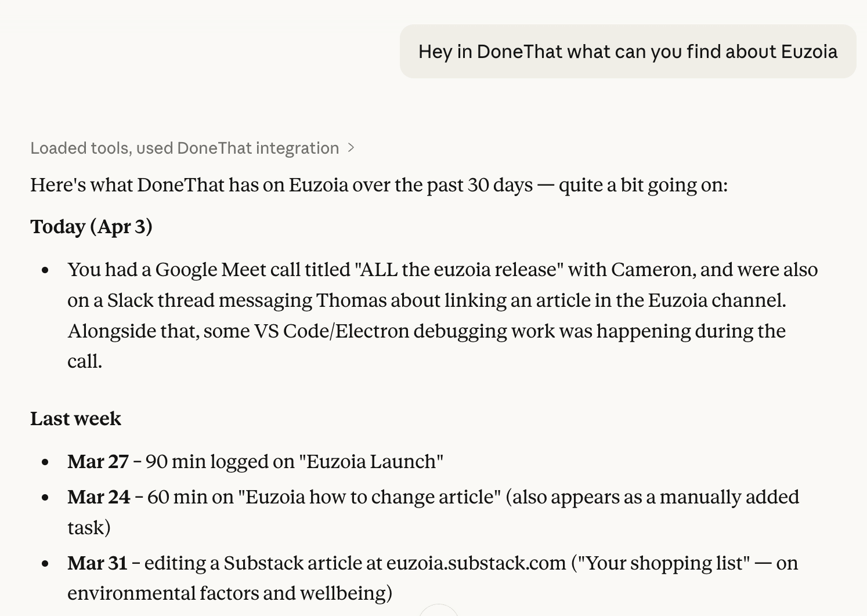The width and height of the screenshot is (867, 616).
Task: Open the euzoia.substack.com link
Action: [476, 563]
